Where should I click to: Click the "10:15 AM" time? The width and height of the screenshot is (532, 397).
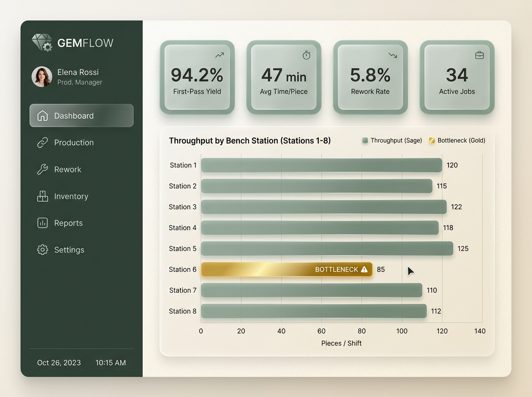coord(111,363)
